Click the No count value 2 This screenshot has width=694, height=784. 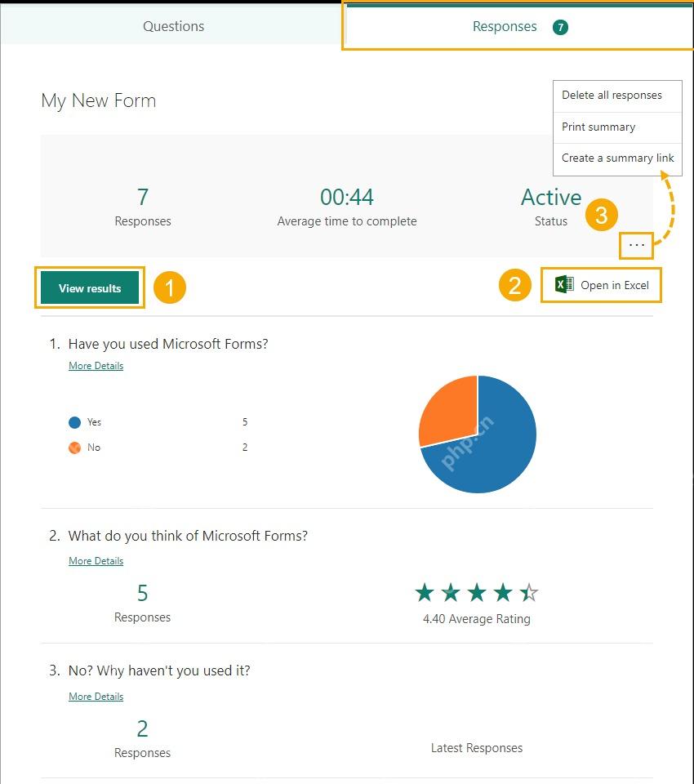[x=245, y=447]
